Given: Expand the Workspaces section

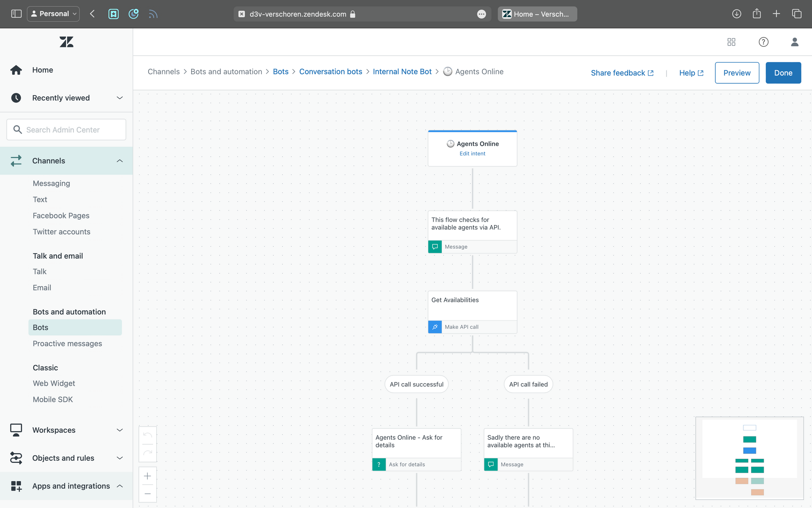Looking at the screenshot, I should [119, 430].
